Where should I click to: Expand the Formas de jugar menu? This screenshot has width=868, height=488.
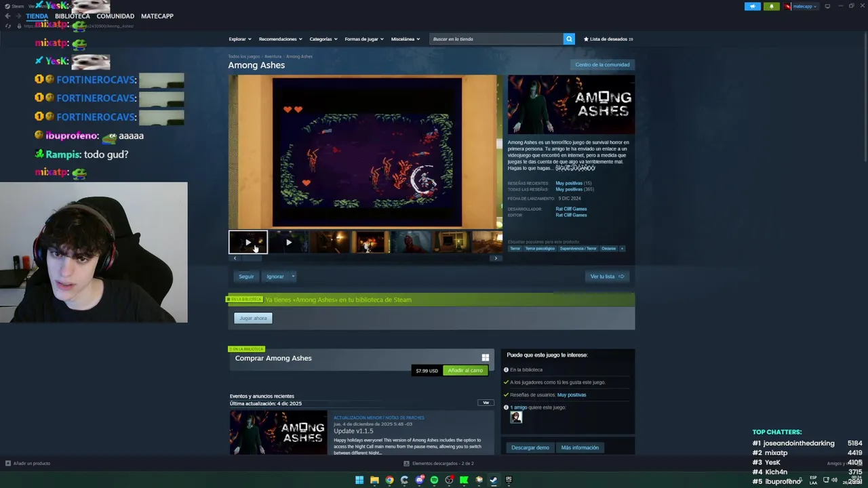point(364,39)
